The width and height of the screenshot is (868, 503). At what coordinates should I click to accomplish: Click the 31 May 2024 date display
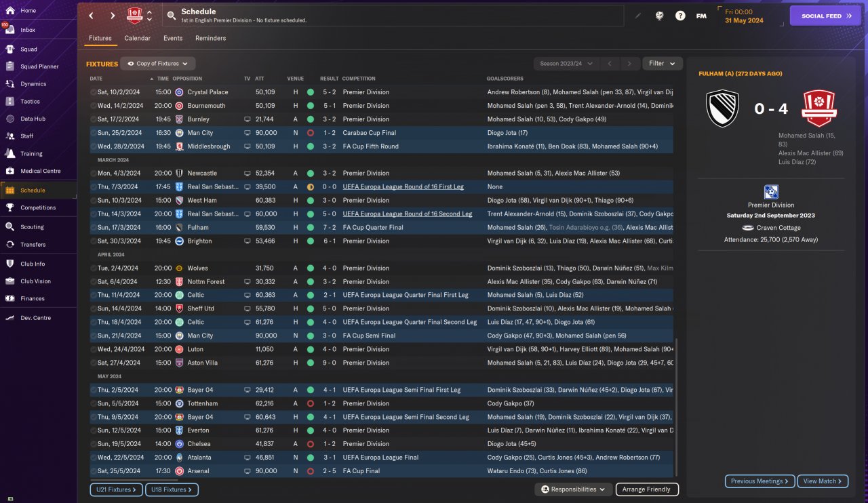(745, 20)
